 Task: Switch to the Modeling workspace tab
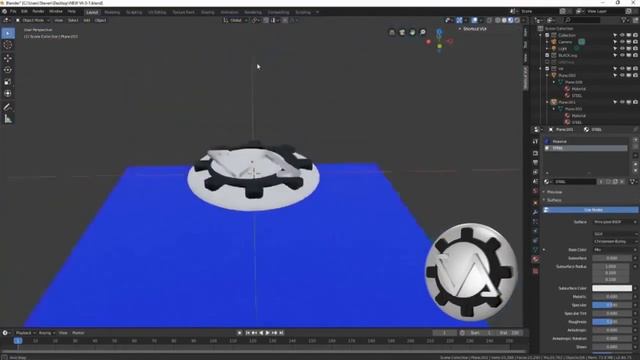tap(112, 12)
